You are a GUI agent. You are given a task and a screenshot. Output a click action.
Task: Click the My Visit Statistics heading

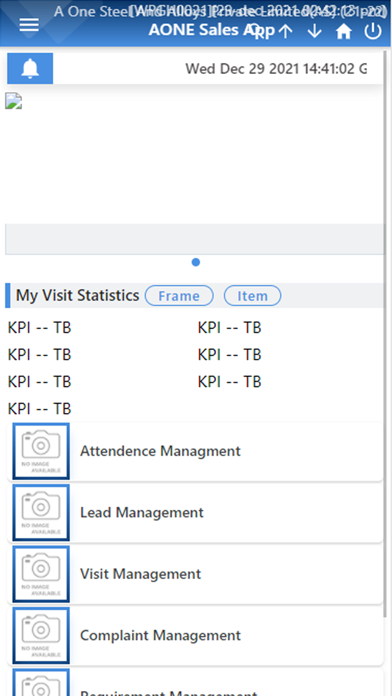click(x=78, y=295)
